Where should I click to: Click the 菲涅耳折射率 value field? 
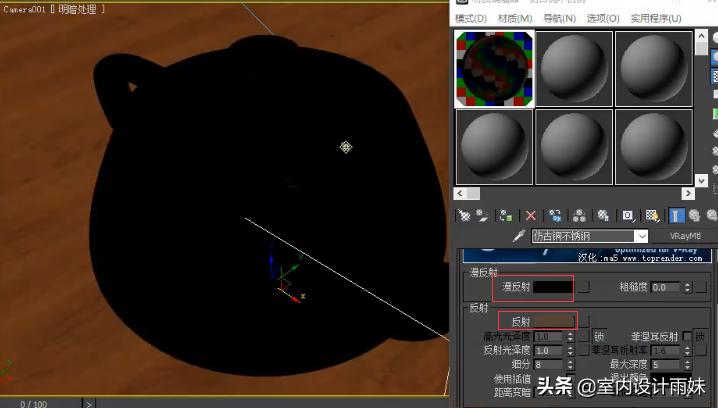pyautogui.click(x=666, y=351)
